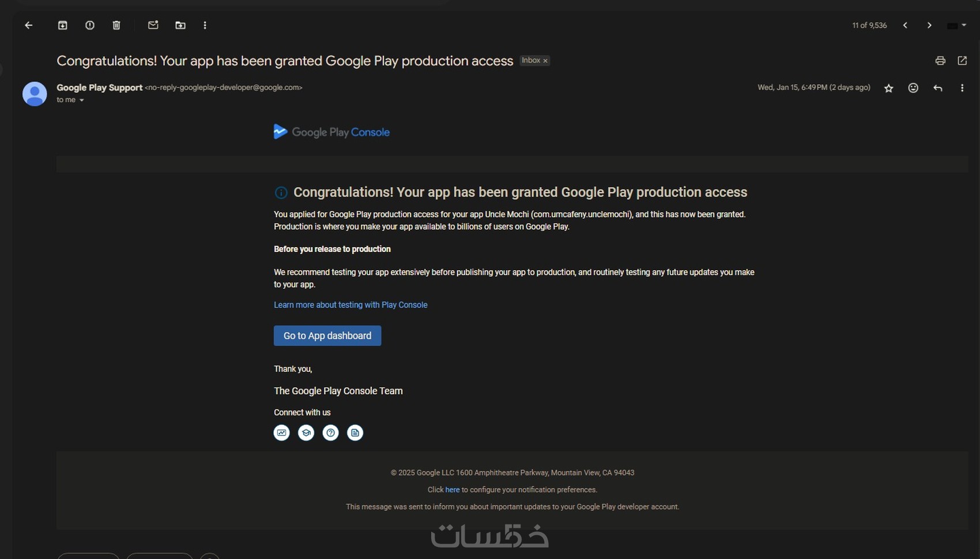Image resolution: width=980 pixels, height=559 pixels.
Task: Click "here" to configure notification preferences
Action: [452, 490]
